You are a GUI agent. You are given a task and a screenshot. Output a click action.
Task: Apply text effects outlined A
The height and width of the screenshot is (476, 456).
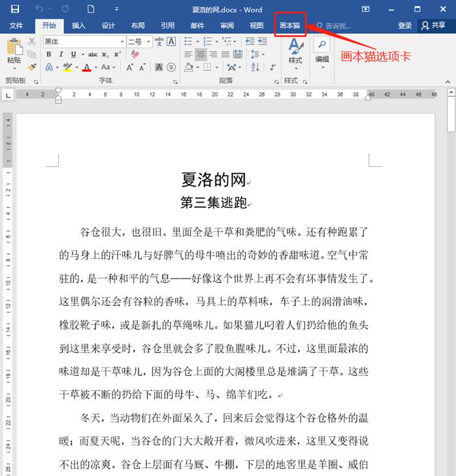(x=49, y=67)
